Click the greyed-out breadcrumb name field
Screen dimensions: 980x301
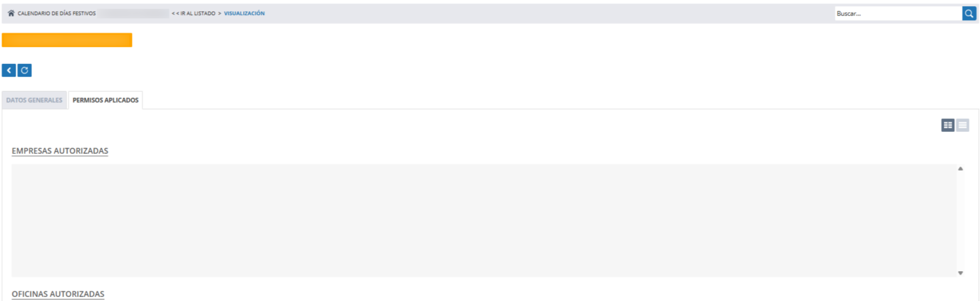tap(133, 14)
